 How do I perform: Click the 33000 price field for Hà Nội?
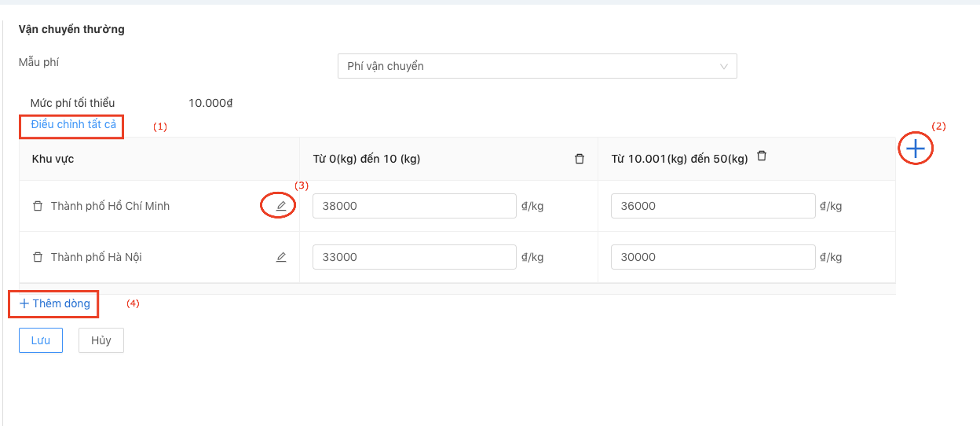414,257
